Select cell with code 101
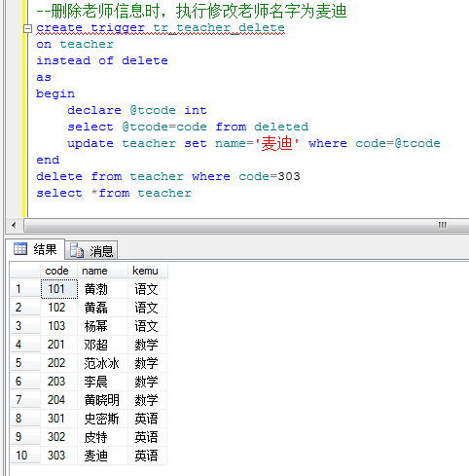This screenshot has height=476, width=469. tap(59, 289)
